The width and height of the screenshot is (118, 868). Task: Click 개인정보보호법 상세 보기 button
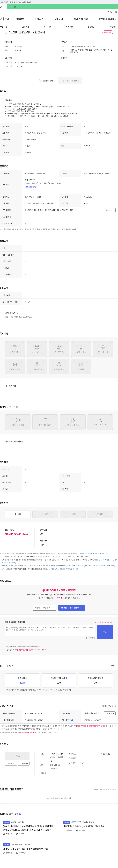pos(44,608)
